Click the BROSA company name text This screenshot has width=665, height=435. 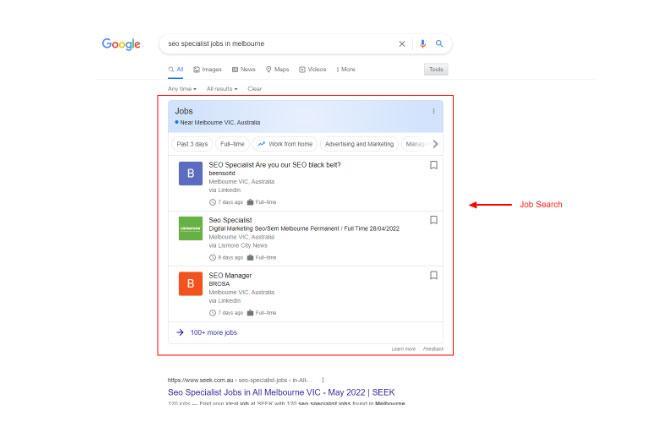pyautogui.click(x=219, y=284)
